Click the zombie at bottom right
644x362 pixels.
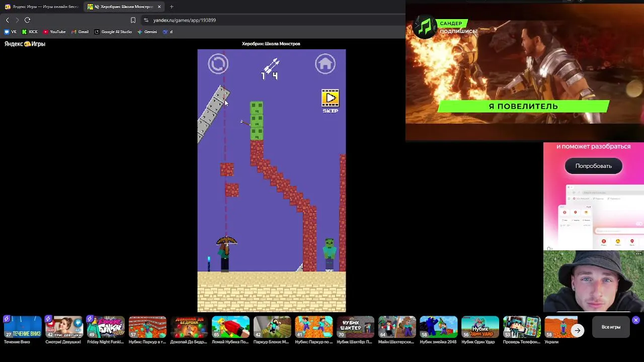click(330, 255)
